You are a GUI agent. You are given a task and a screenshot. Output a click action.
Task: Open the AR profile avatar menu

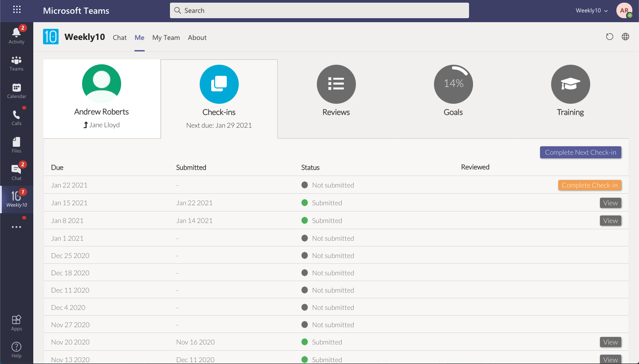[x=624, y=11]
